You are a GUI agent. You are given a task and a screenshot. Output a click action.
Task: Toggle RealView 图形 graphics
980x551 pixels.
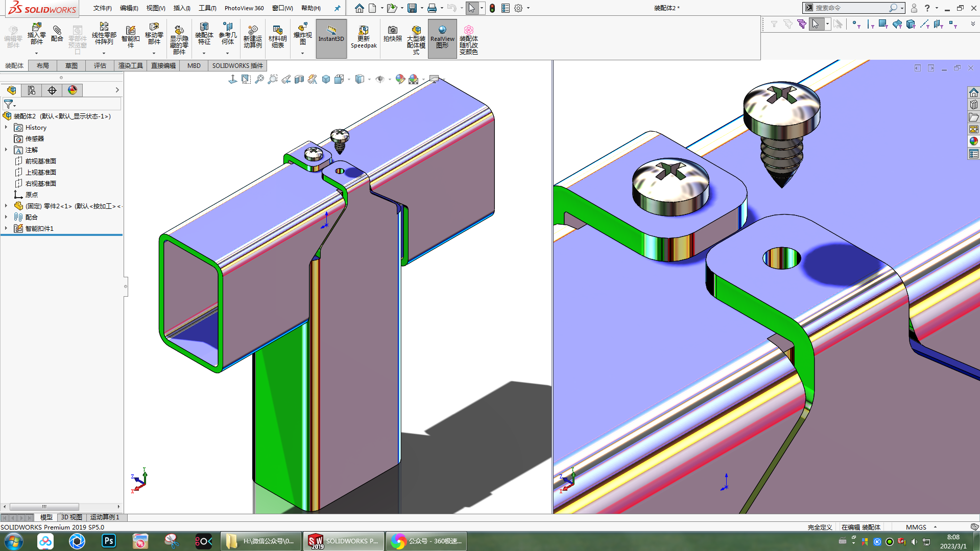pyautogui.click(x=442, y=38)
